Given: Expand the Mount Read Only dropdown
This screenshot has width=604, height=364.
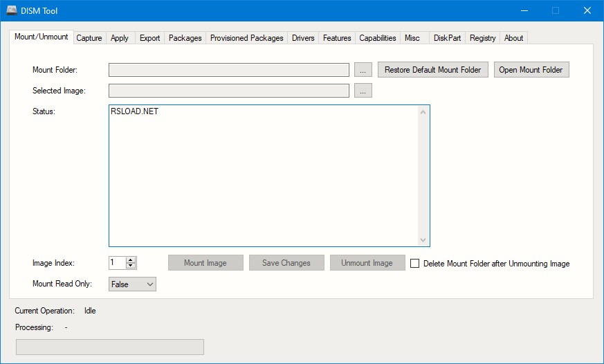Looking at the screenshot, I should tap(133, 284).
